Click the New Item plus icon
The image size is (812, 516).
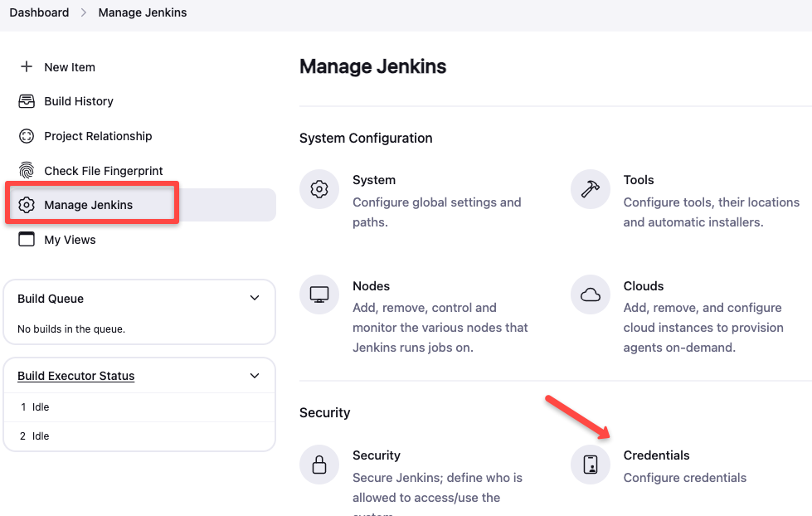(26, 67)
